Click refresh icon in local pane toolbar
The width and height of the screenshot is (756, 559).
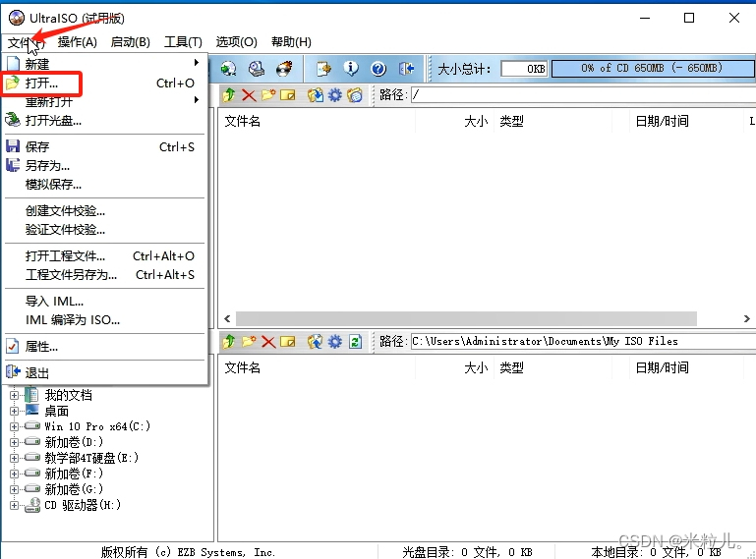pos(355,342)
